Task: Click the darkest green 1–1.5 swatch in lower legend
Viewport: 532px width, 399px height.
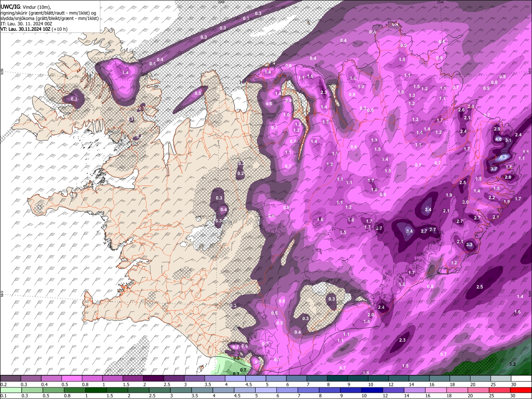Action: pos(96,390)
